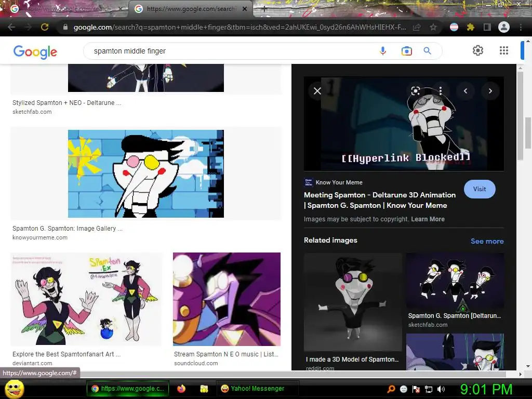Click the Spamton G. Spamton [Deltarun caption
This screenshot has width=532, height=399.
tap(455, 315)
